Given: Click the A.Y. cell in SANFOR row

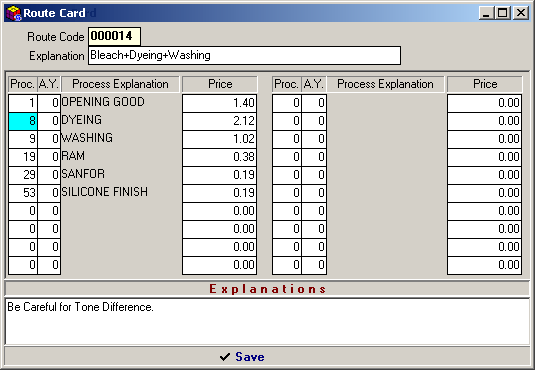Looking at the screenshot, I should point(49,175).
